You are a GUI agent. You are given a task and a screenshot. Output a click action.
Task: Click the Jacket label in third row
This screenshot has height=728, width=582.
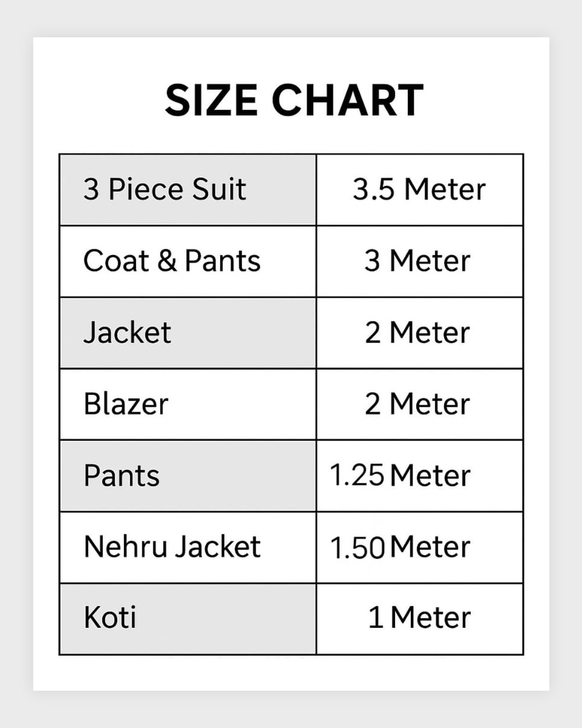coord(127,333)
